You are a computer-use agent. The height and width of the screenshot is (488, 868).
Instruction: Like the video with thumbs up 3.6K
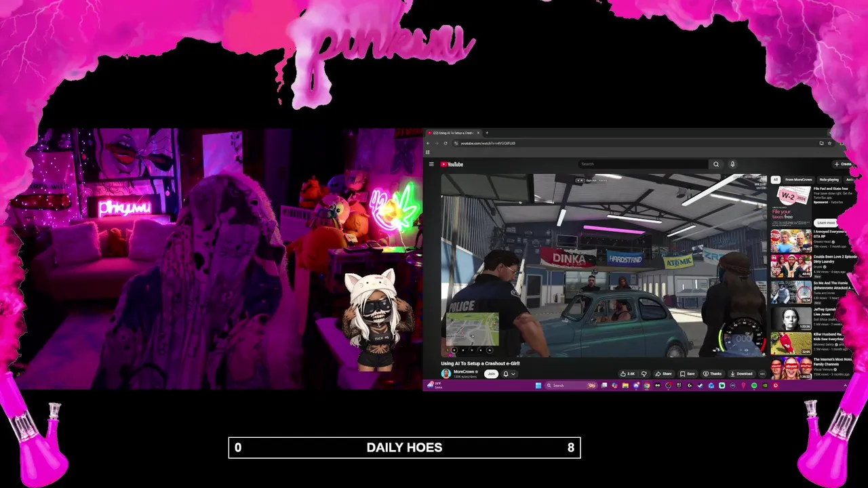[629, 373]
